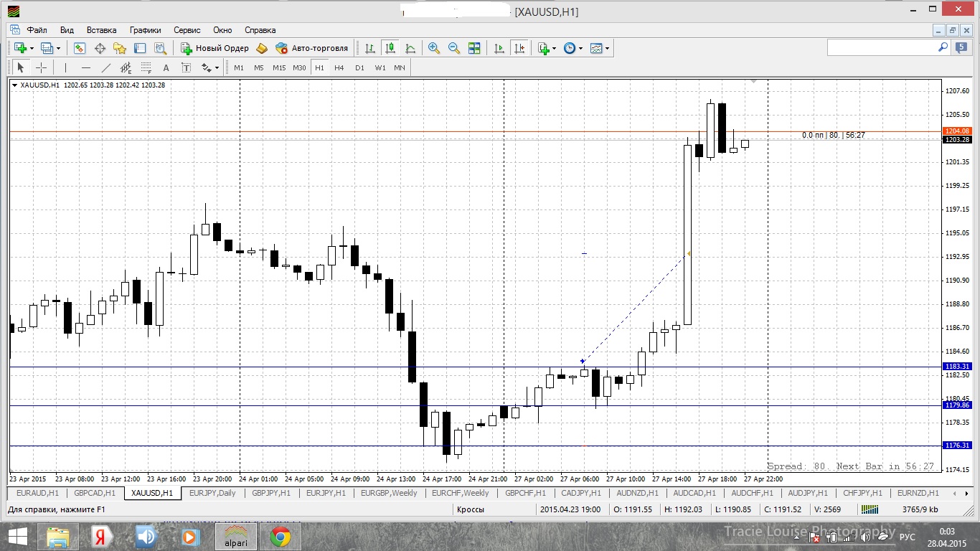Click the search magnifier icon
The height and width of the screenshot is (551, 980).
[x=943, y=47]
